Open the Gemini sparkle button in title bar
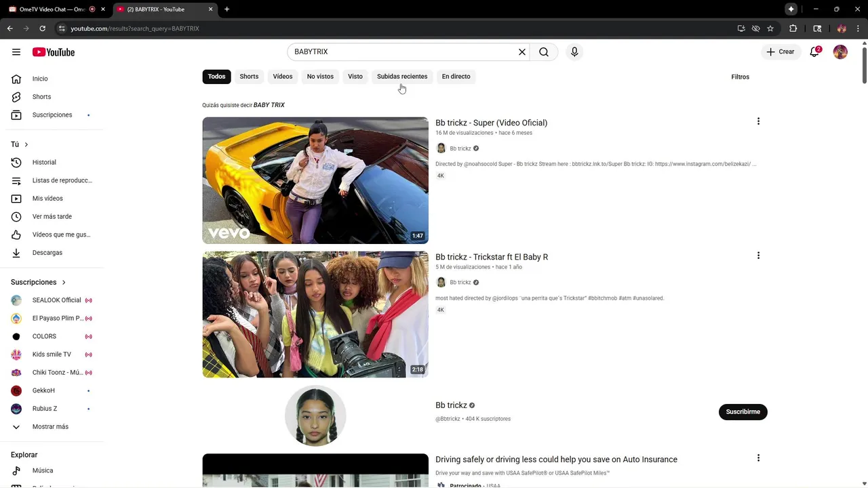 click(x=791, y=9)
